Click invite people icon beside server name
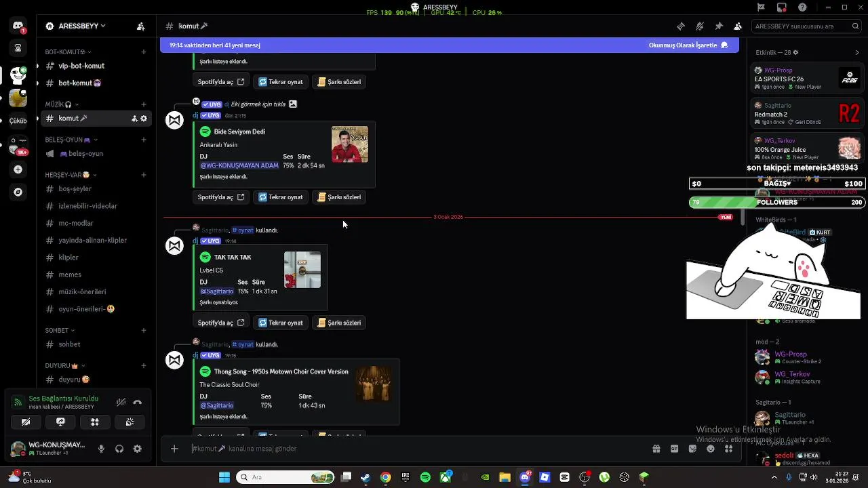This screenshot has width=868, height=488. [x=140, y=26]
